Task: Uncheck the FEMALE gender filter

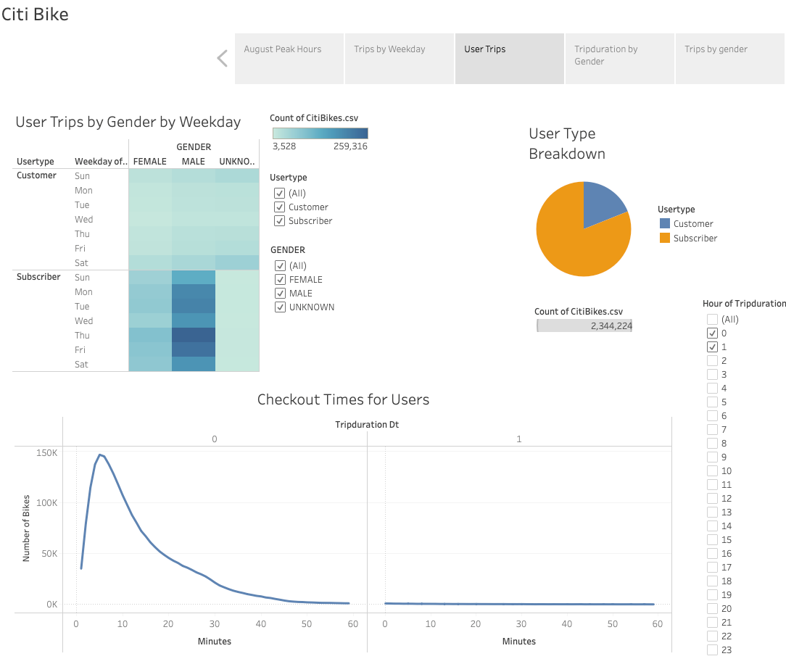Action: pos(280,280)
